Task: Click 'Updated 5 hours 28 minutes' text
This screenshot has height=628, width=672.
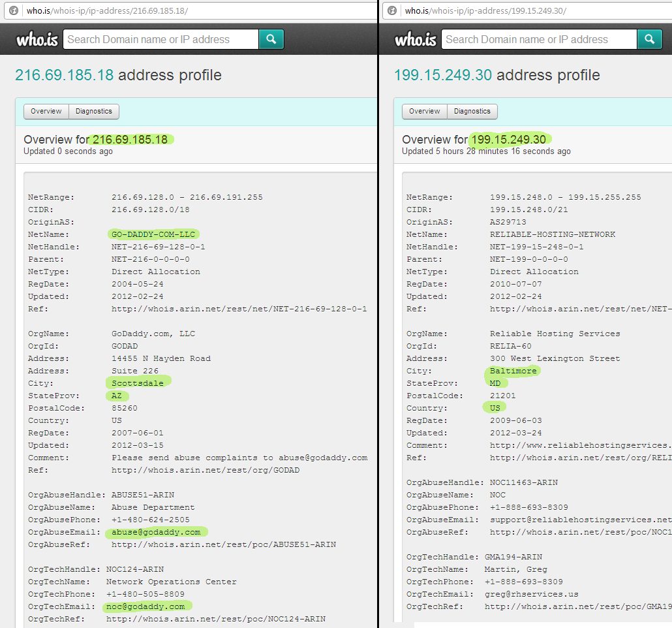Action: [486, 151]
